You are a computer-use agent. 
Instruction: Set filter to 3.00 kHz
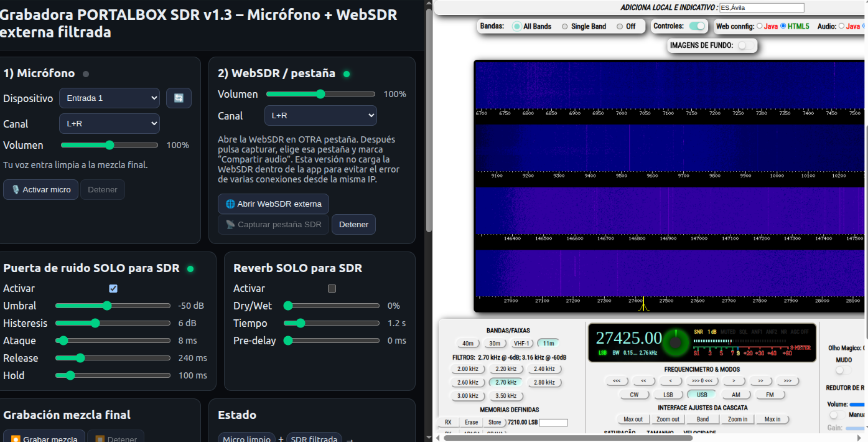pyautogui.click(x=468, y=396)
